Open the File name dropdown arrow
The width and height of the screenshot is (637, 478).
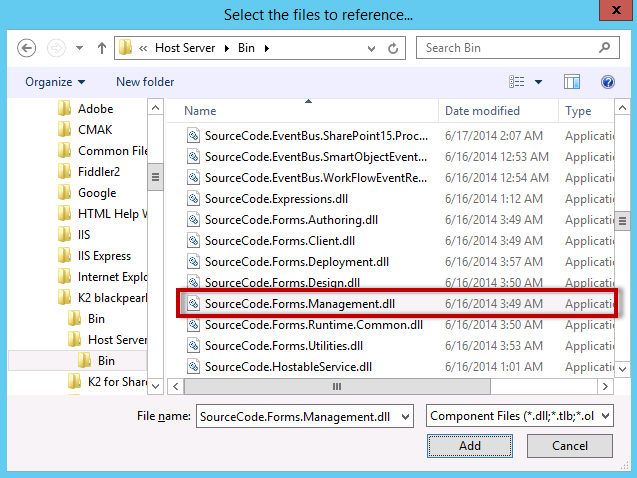point(405,416)
